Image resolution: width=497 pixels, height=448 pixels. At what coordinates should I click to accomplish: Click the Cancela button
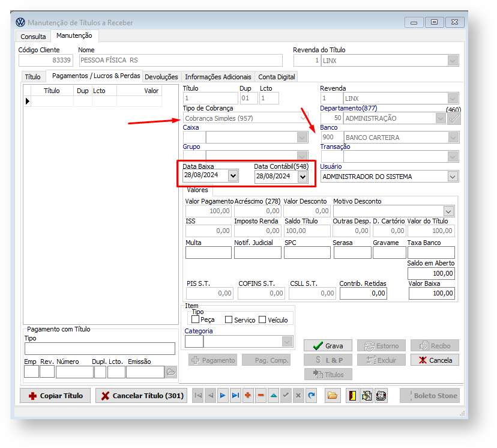click(x=435, y=360)
